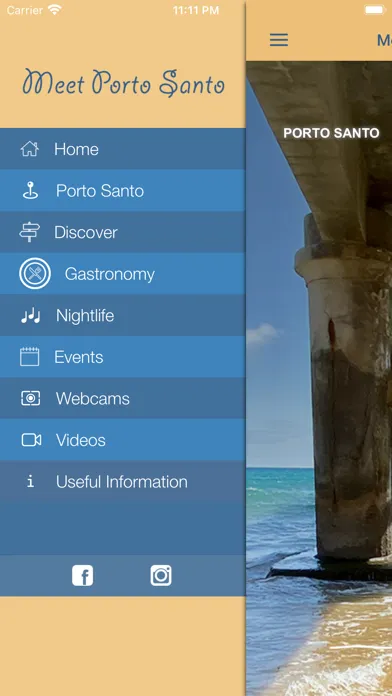Click the Wi-Fi status icon
The height and width of the screenshot is (696, 392).
pyautogui.click(x=55, y=10)
